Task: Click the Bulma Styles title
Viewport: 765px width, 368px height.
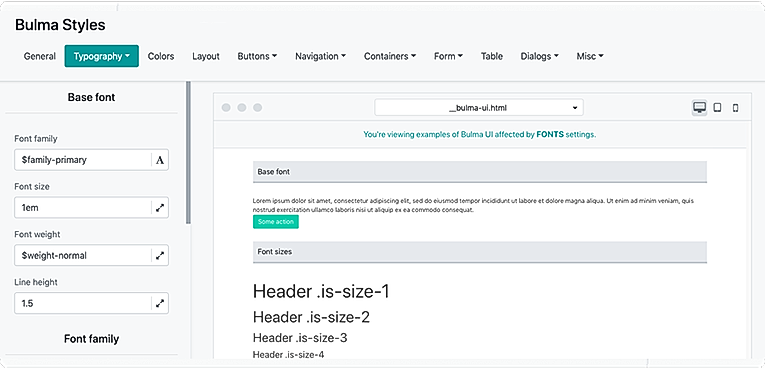Action: [x=60, y=25]
